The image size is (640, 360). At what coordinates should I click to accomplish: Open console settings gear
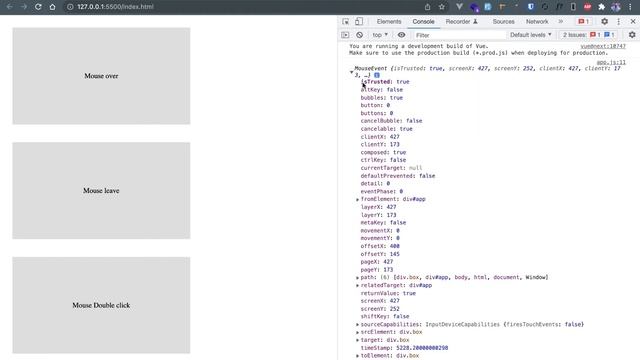[632, 35]
